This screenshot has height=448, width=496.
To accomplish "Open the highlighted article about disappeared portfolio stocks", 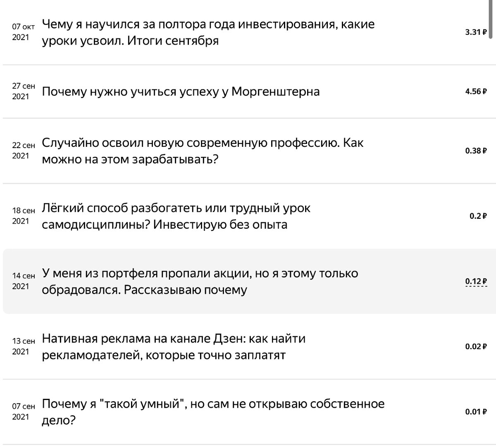I will pyautogui.click(x=198, y=280).
